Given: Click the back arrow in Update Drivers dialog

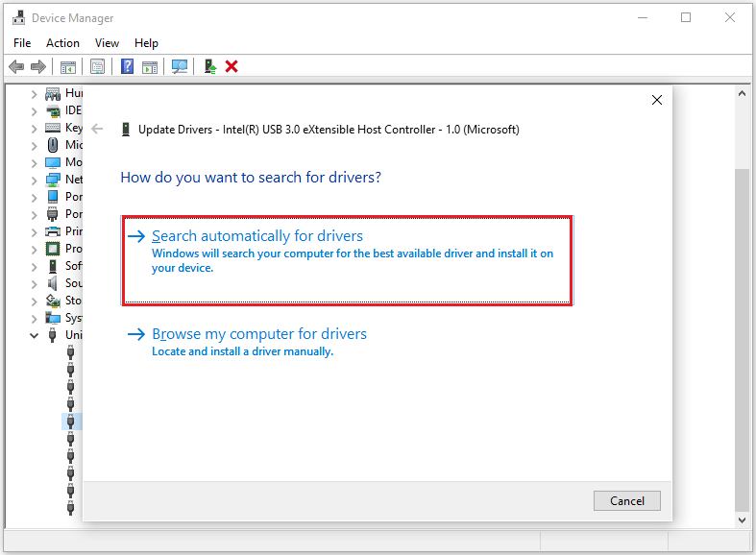Looking at the screenshot, I should [x=97, y=129].
